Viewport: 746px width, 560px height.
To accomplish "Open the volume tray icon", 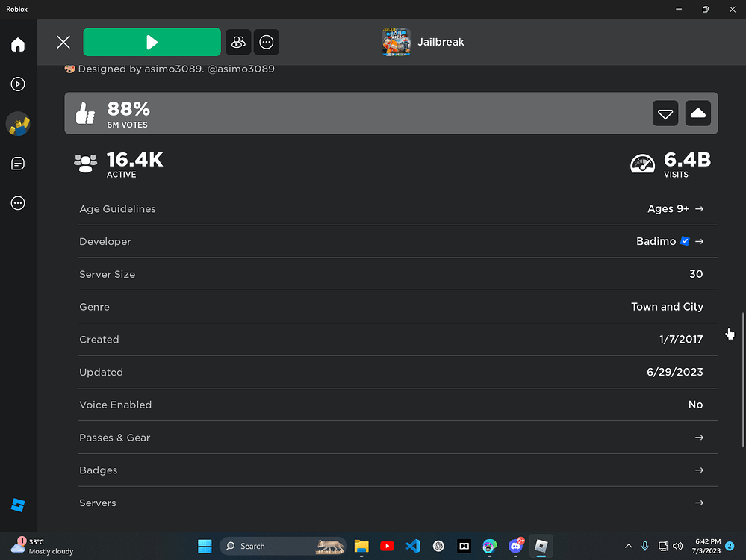I will (678, 547).
